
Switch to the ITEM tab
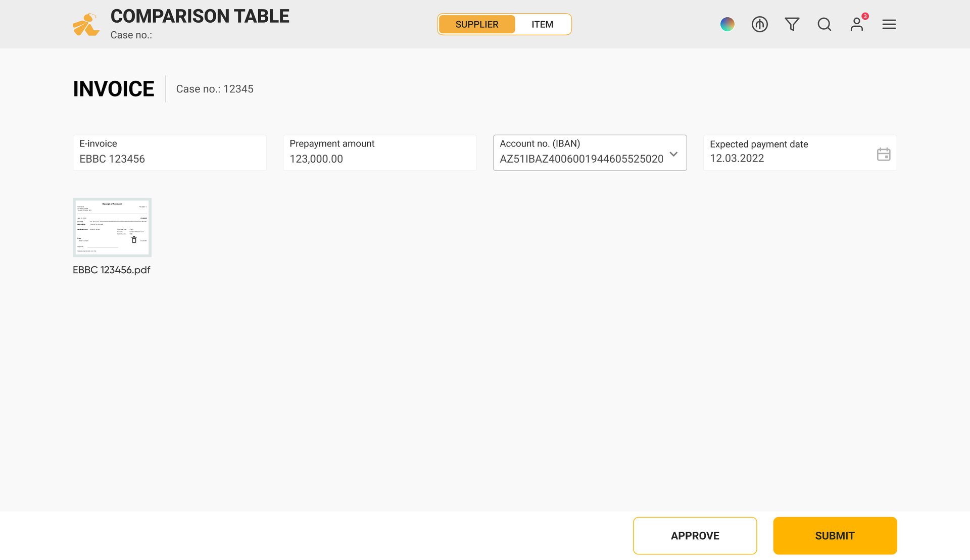coord(542,24)
